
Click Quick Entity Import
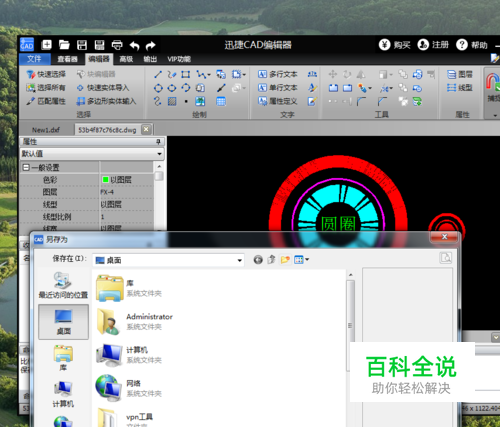[x=103, y=88]
